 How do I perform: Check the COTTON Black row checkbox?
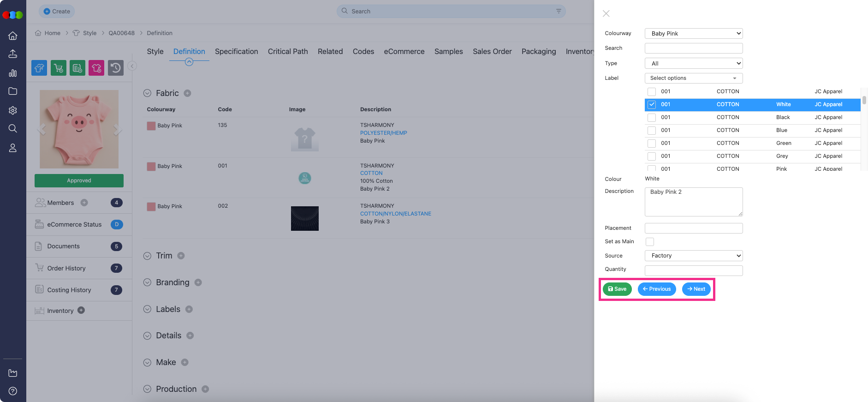click(x=651, y=118)
